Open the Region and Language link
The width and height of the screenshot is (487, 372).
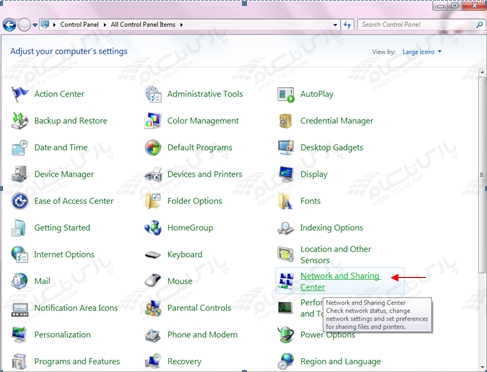(340, 362)
